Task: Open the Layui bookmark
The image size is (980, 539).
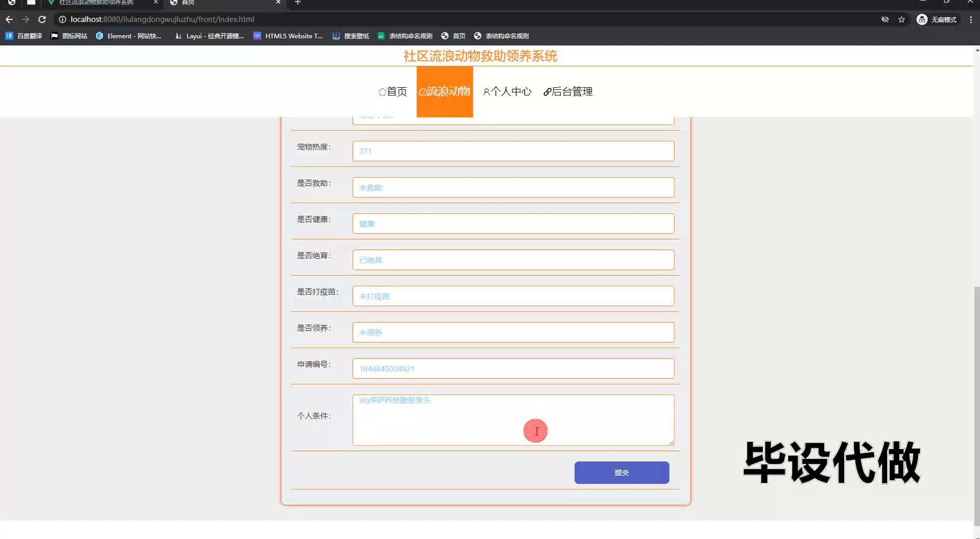Action: tap(209, 36)
